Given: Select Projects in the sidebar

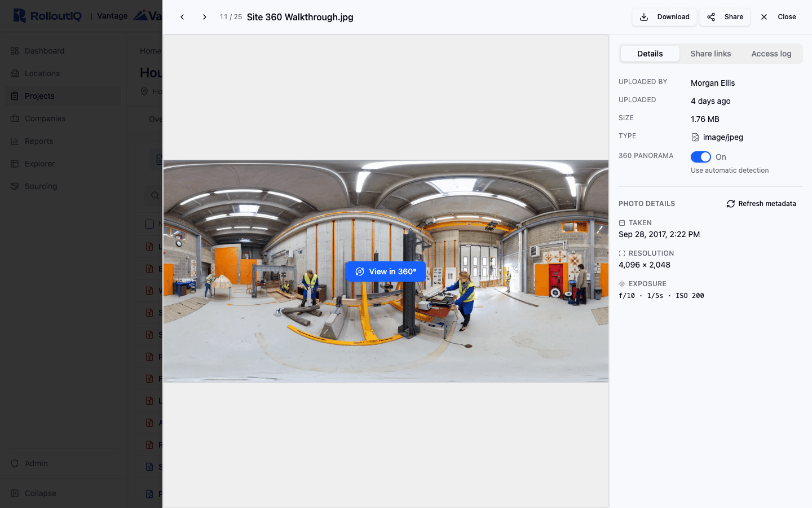Looking at the screenshot, I should (x=63, y=96).
